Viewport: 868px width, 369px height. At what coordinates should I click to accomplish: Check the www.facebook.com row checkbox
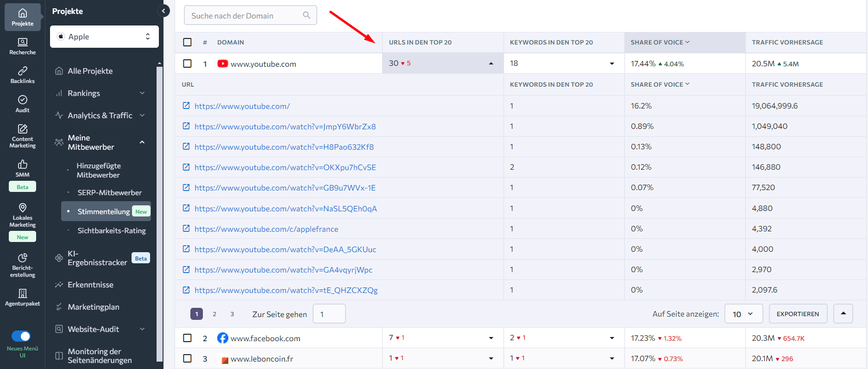(187, 338)
